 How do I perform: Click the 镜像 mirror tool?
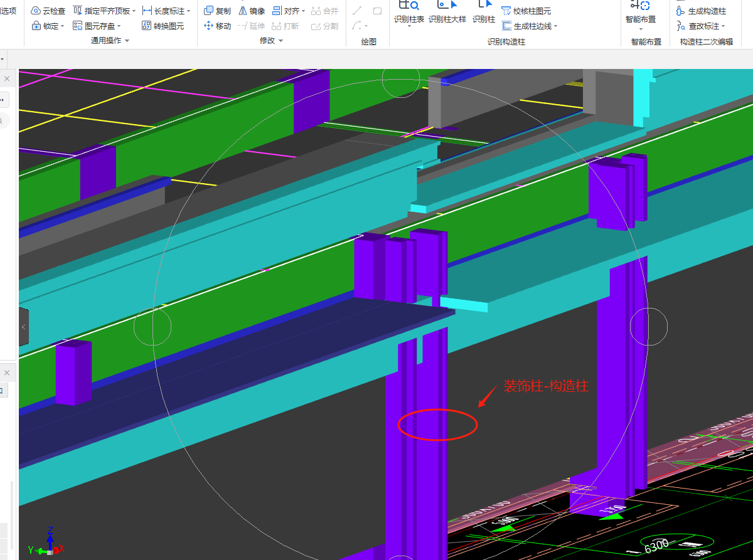(252, 11)
